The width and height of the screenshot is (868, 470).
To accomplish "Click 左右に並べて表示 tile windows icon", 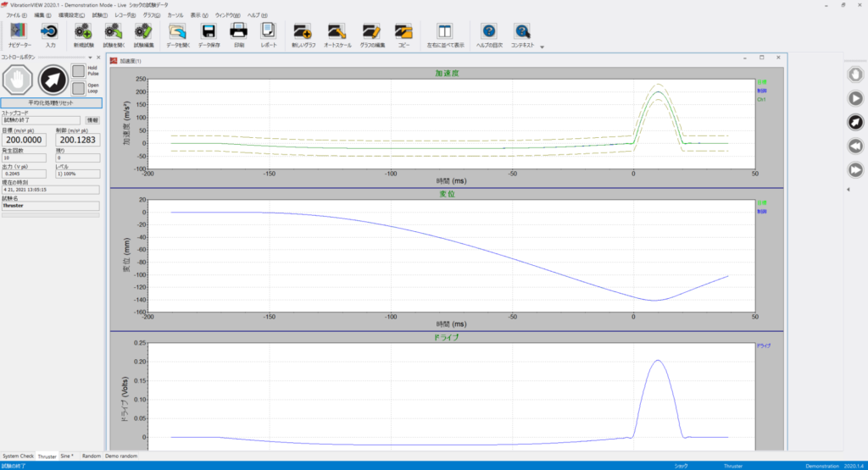I will (x=445, y=36).
